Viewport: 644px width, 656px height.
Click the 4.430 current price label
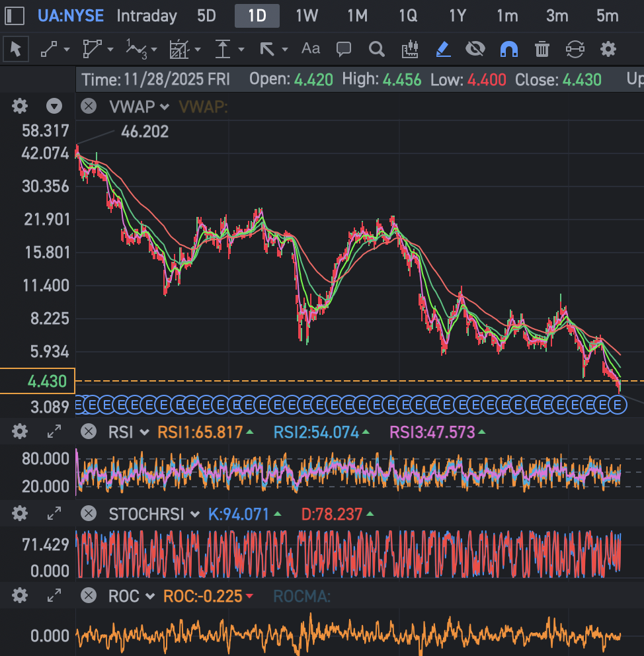[x=38, y=381]
